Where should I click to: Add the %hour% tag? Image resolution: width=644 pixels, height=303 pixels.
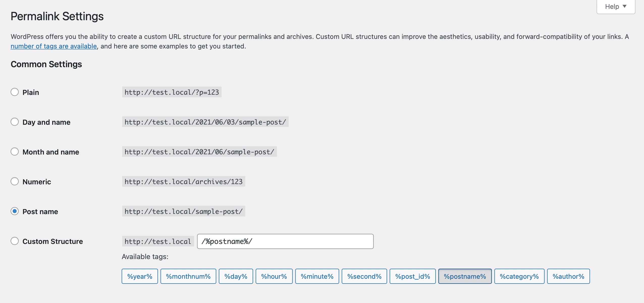[x=274, y=276]
